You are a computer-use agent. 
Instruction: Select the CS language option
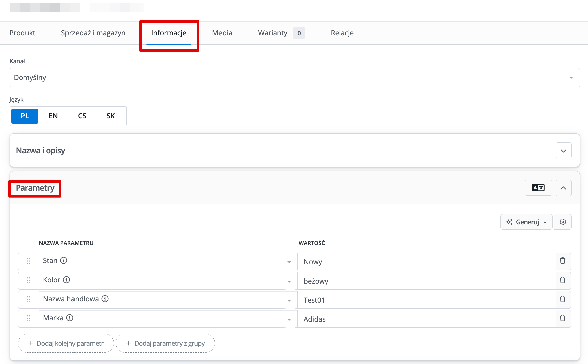(x=82, y=116)
